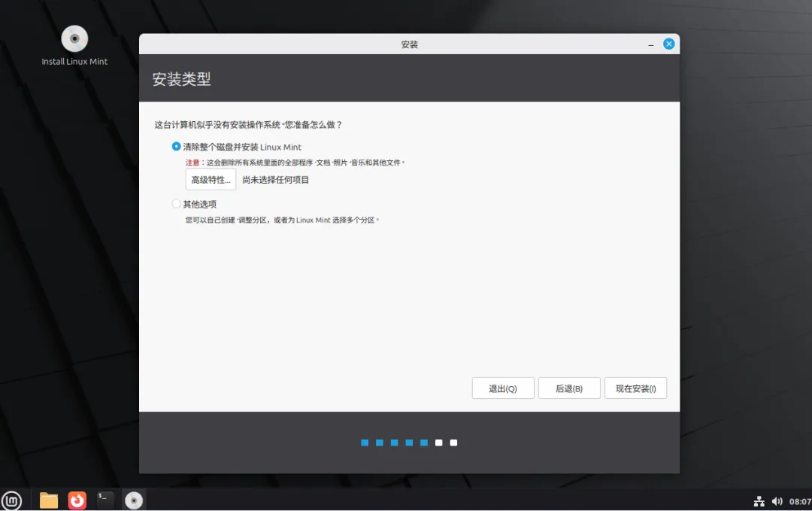
Task: Close the 安装 installer window
Action: 668,44
